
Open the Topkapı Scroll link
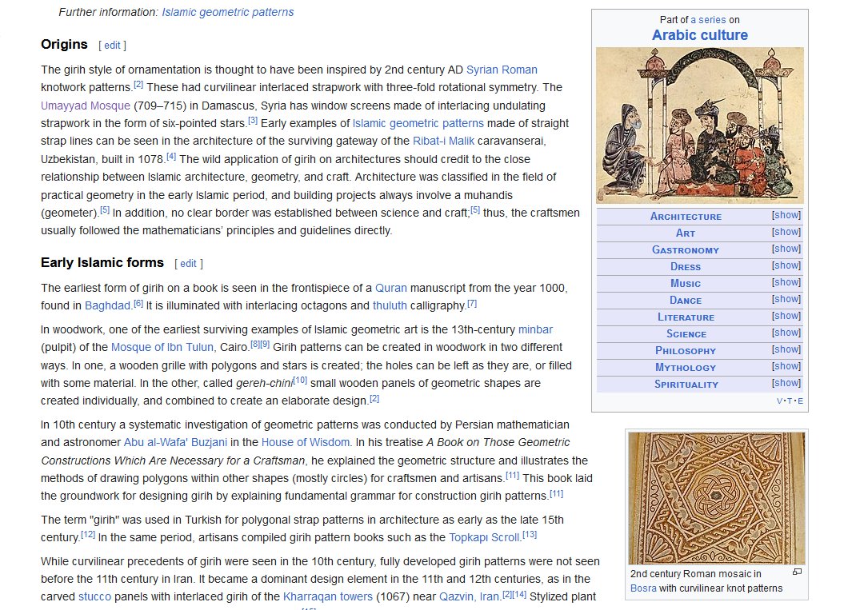tap(484, 537)
